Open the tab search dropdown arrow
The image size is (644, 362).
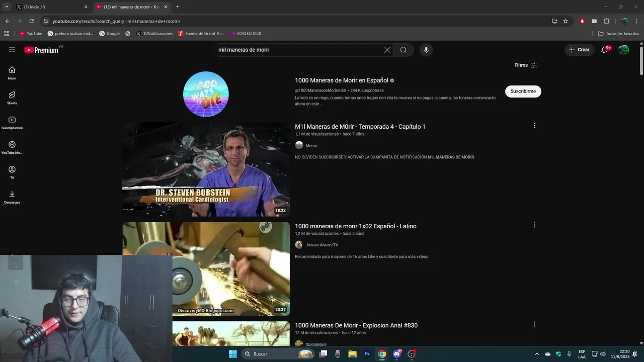[7, 7]
